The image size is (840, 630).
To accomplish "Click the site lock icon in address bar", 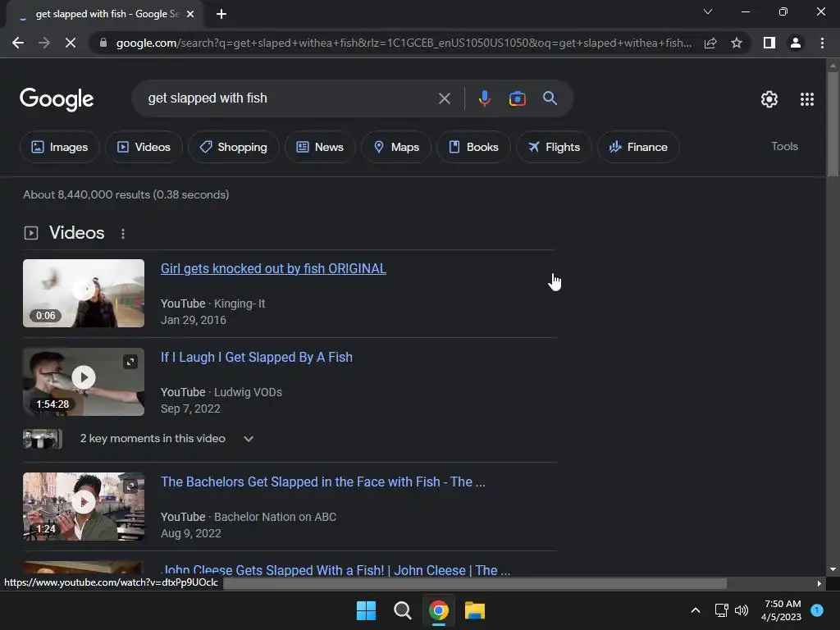I will click(x=103, y=43).
